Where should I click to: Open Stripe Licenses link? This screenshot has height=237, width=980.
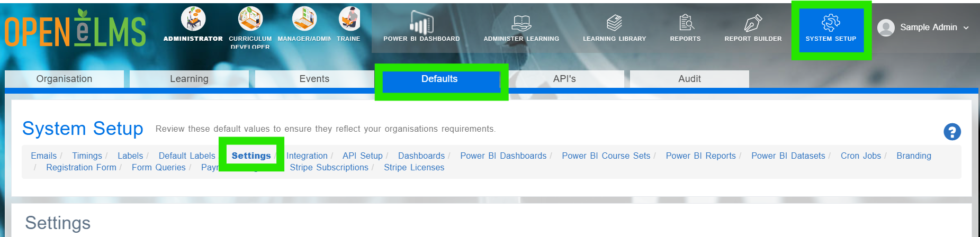[414, 167]
